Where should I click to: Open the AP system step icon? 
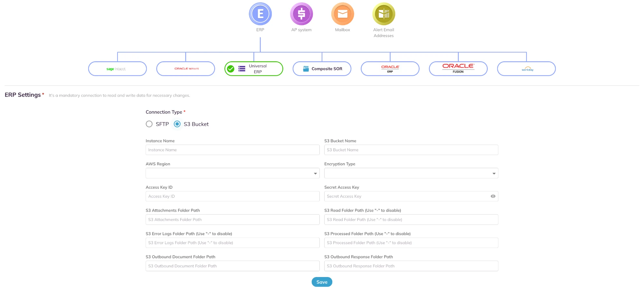point(301,14)
